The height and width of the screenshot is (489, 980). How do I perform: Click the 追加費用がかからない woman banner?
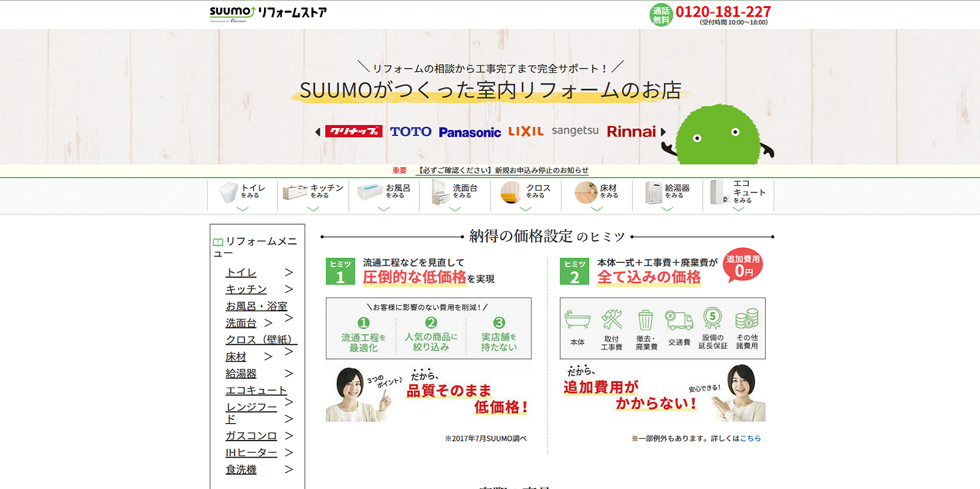[x=663, y=392]
